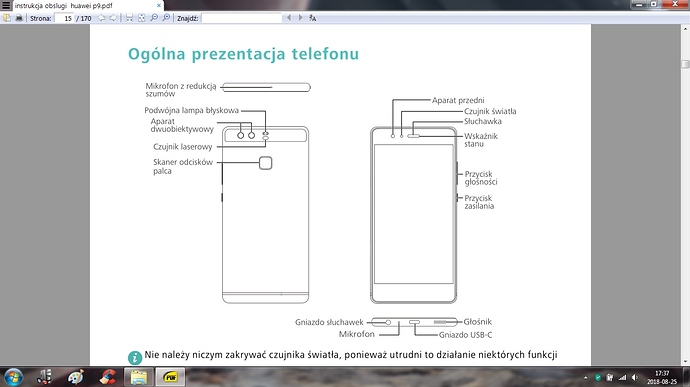The height and width of the screenshot is (387, 690).
Task: Click the scrollbar up arrow
Action: tap(685, 29)
